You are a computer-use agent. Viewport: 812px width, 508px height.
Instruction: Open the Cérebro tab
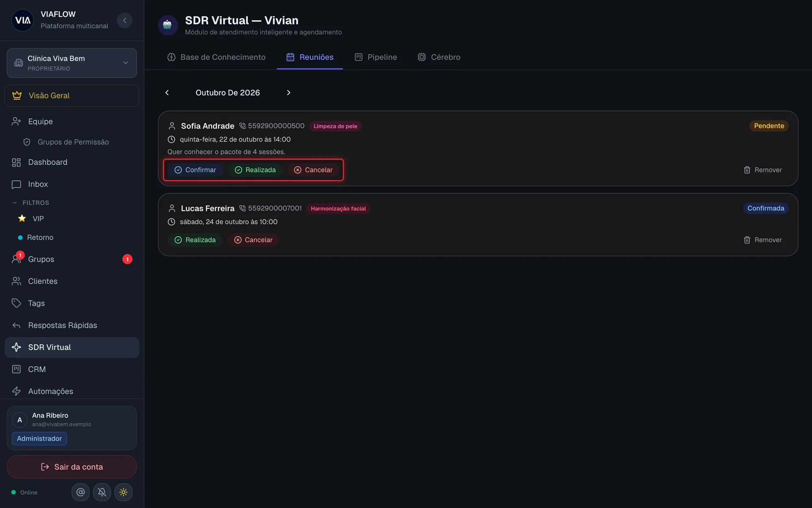[x=439, y=57]
